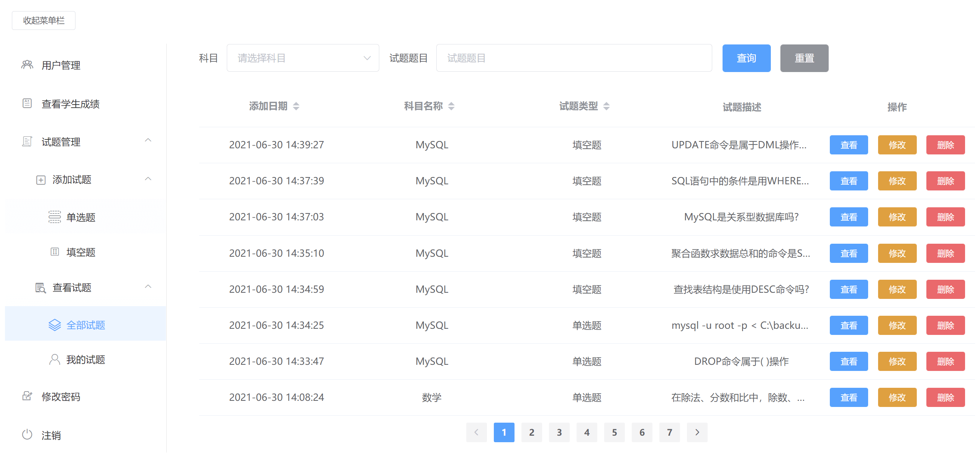980x456 pixels.
Task: Click the 用户管理 users icon
Action: click(27, 65)
